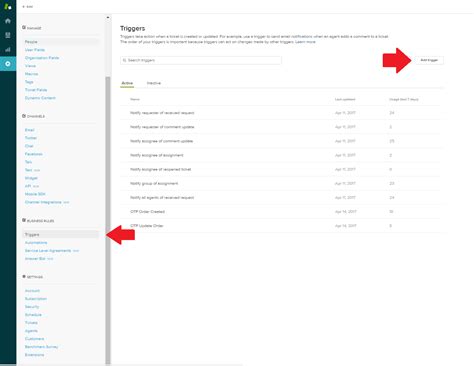Open 'Notify assignee of assignment' trigger
Image resolution: width=474 pixels, height=366 pixels.
point(157,155)
